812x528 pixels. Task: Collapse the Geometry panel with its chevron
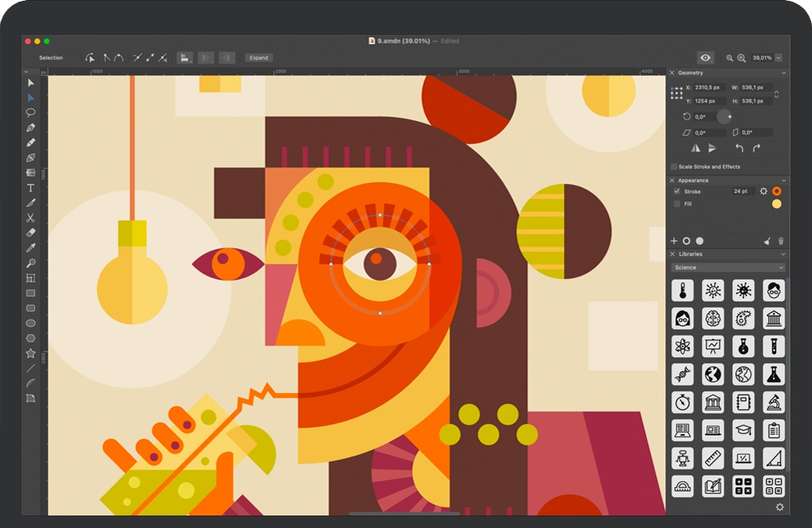[x=783, y=73]
